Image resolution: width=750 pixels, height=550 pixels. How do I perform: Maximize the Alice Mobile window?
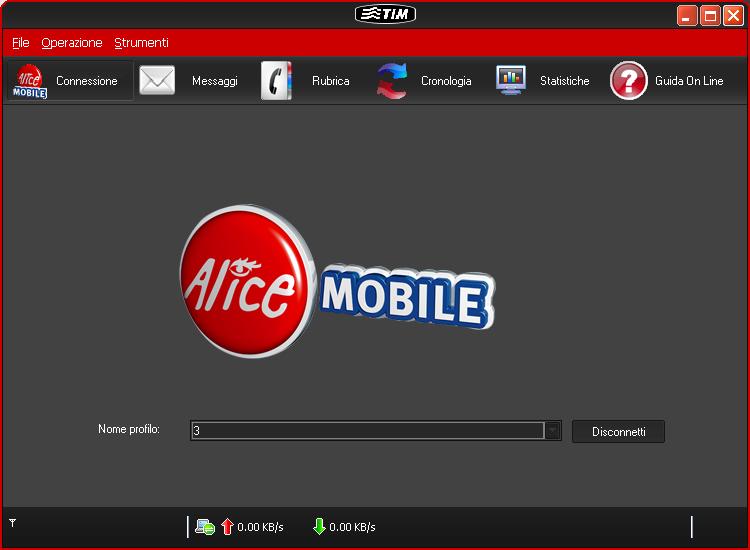point(710,15)
